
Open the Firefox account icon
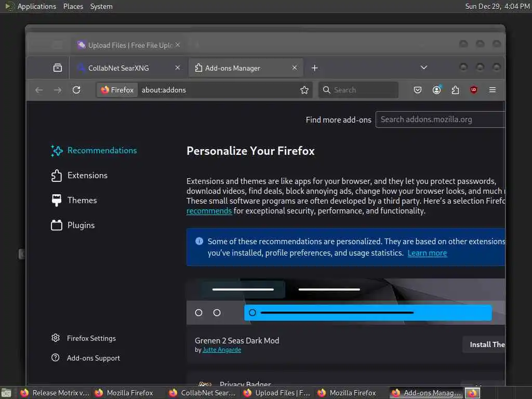(x=436, y=90)
